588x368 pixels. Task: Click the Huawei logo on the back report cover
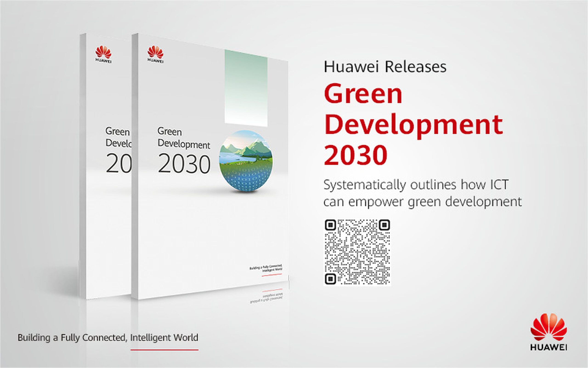coord(103,55)
